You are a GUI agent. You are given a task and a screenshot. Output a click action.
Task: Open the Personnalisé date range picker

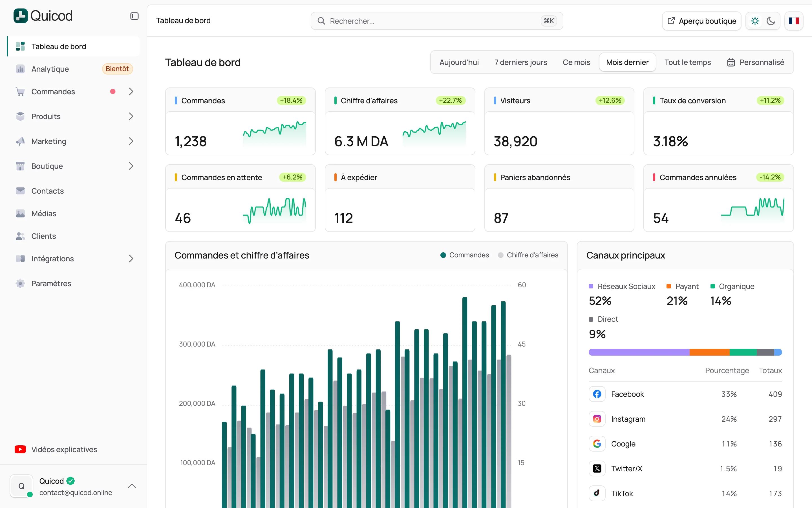(x=756, y=62)
